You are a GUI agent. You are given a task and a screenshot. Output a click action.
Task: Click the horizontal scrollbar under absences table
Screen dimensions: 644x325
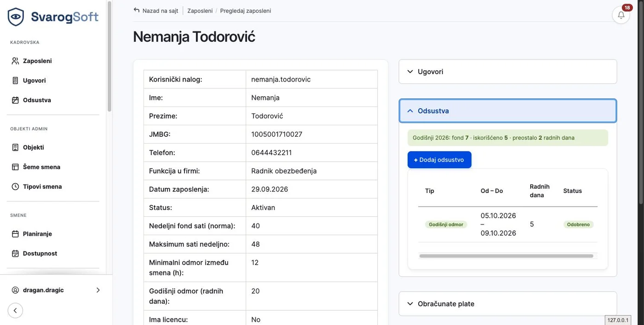(x=506, y=256)
